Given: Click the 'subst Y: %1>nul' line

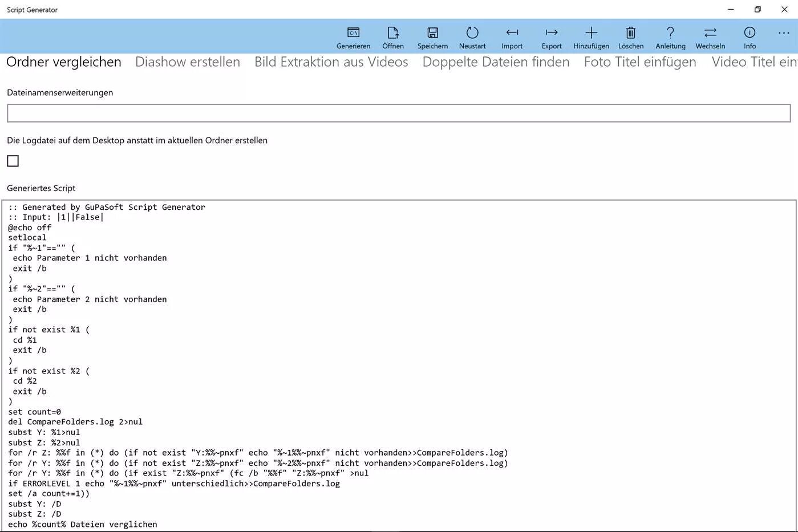Looking at the screenshot, I should point(44,432).
